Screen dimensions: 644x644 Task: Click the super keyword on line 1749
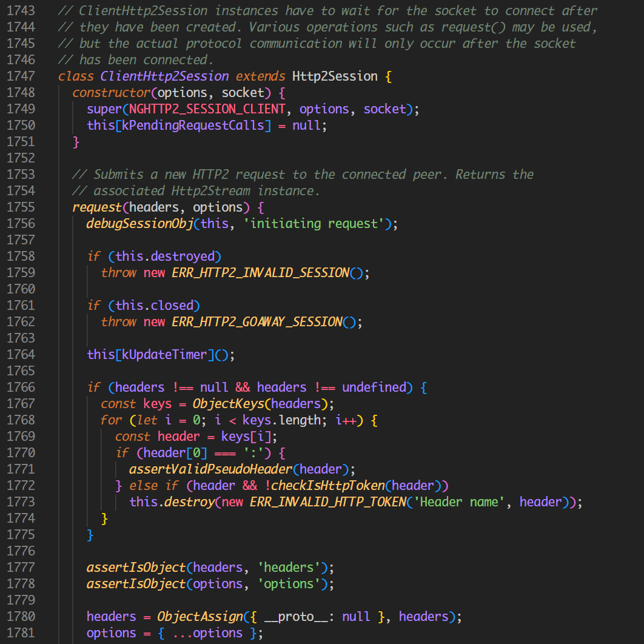[104, 109]
